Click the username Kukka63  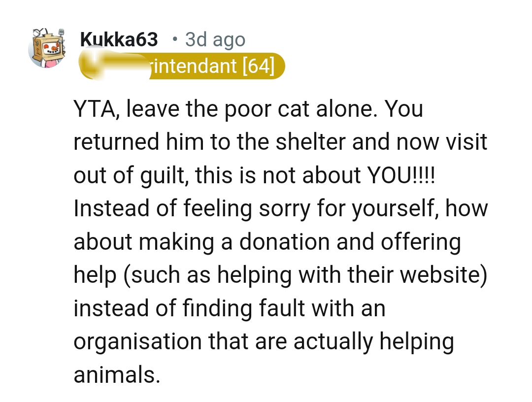(119, 40)
